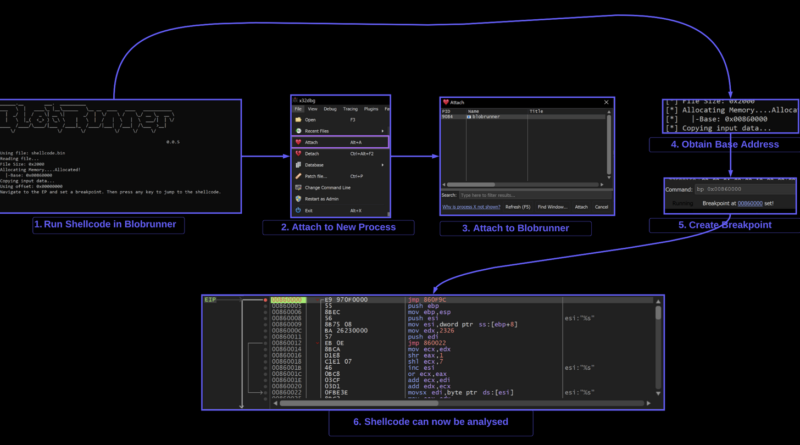Click the Attach dialog vertical scrollbar
800x445 pixels.
pyautogui.click(x=609, y=144)
